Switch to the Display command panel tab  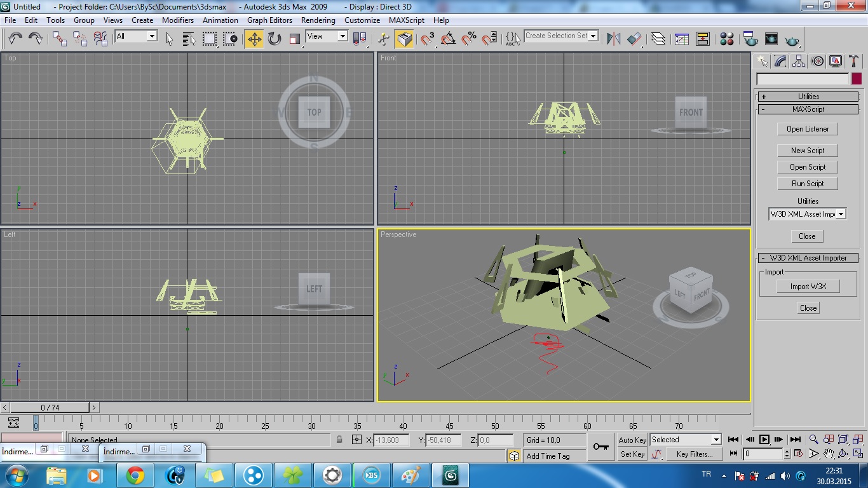pyautogui.click(x=836, y=61)
